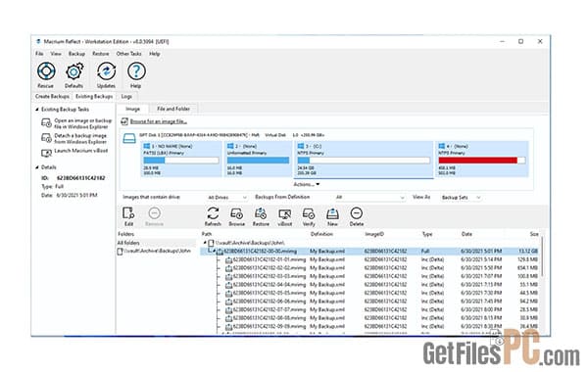Click Launch Macrium viBoot link

[81, 151]
